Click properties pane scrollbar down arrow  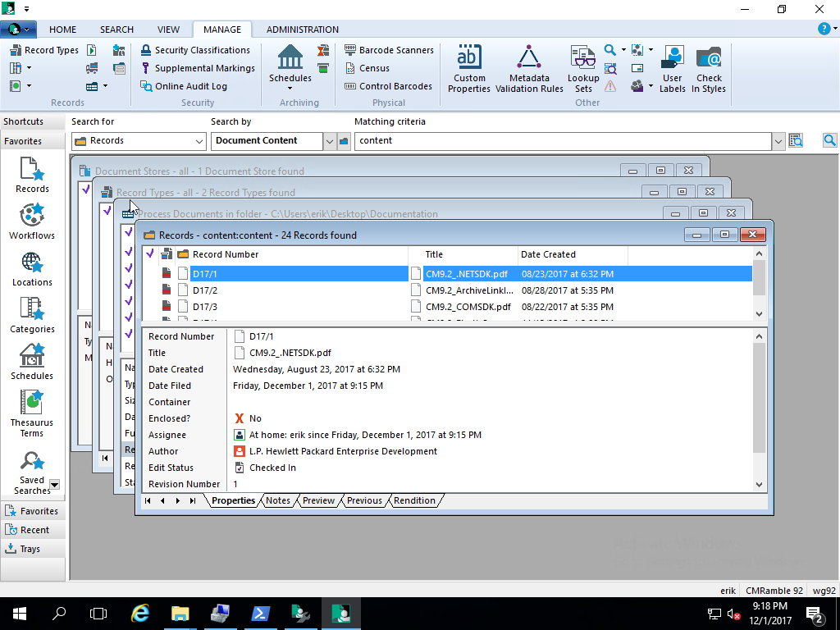(759, 484)
